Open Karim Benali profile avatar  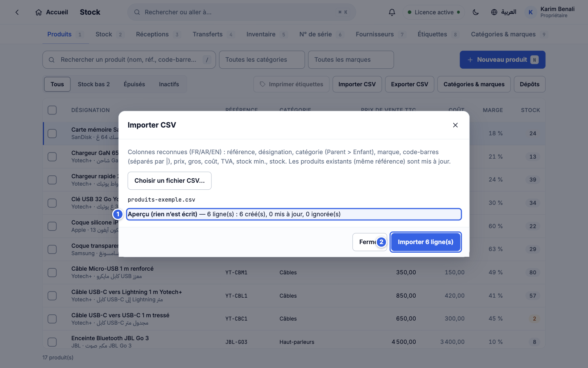pos(530,12)
